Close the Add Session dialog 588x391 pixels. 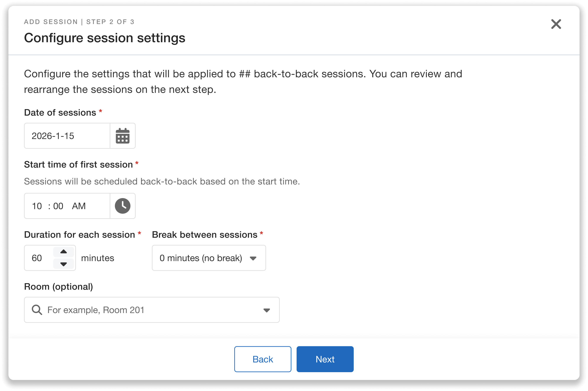pos(556,24)
